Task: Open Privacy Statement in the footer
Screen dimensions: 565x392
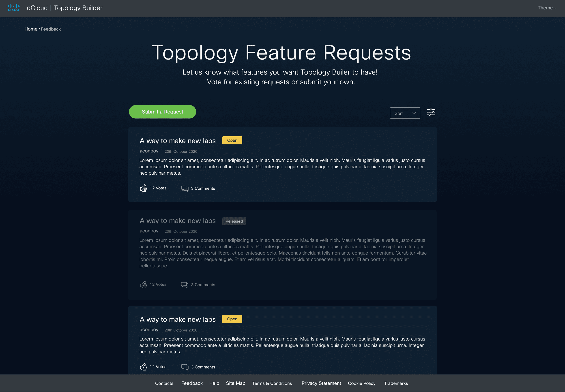Action: coord(321,383)
